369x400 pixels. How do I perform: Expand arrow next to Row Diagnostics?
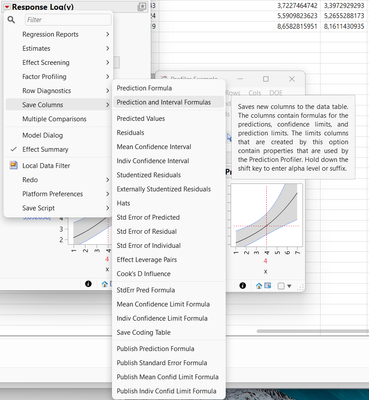107,91
